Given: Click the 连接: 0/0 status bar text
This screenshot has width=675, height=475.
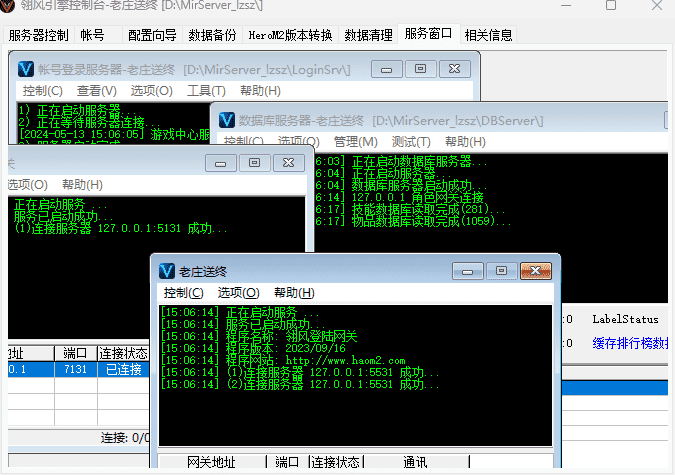Looking at the screenshot, I should pyautogui.click(x=125, y=438).
